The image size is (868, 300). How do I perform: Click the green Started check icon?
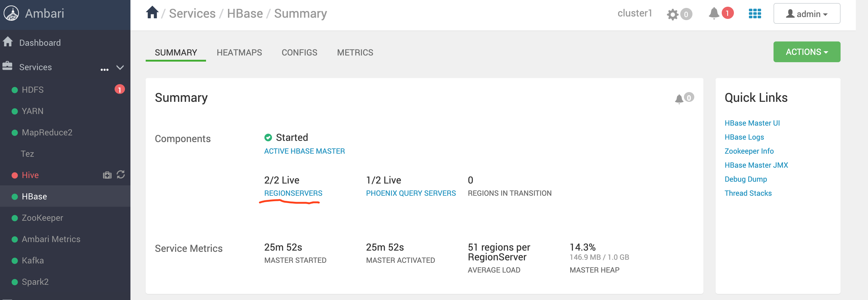pos(268,137)
